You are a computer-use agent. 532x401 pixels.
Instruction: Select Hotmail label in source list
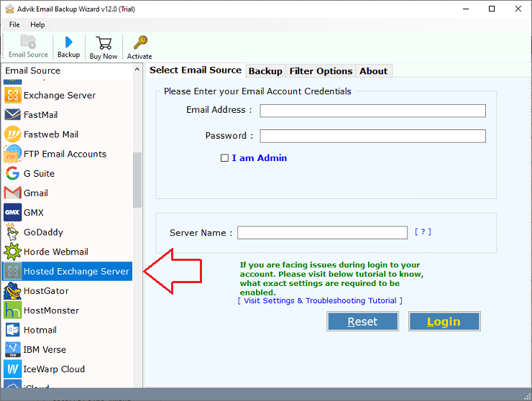(40, 330)
